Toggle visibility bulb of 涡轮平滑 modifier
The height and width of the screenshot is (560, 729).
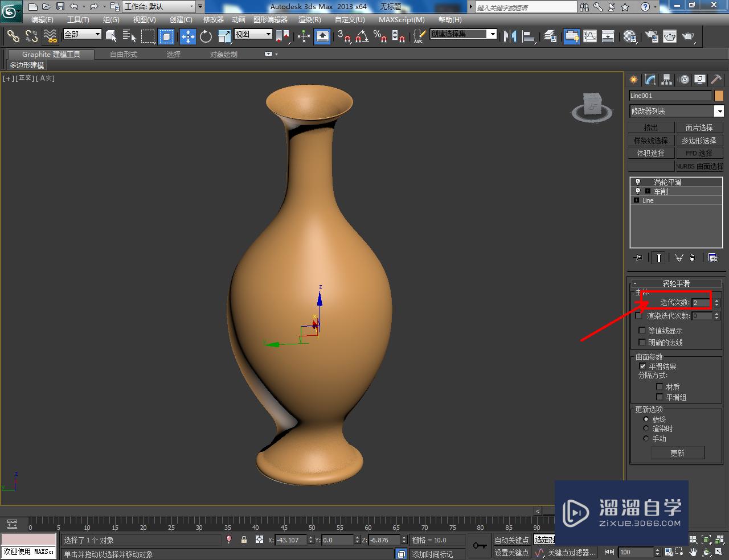click(x=637, y=182)
